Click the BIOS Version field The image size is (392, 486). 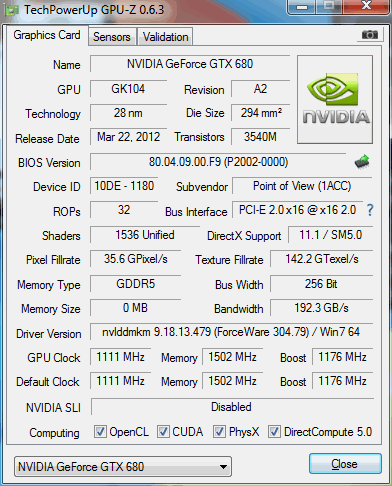(x=218, y=162)
